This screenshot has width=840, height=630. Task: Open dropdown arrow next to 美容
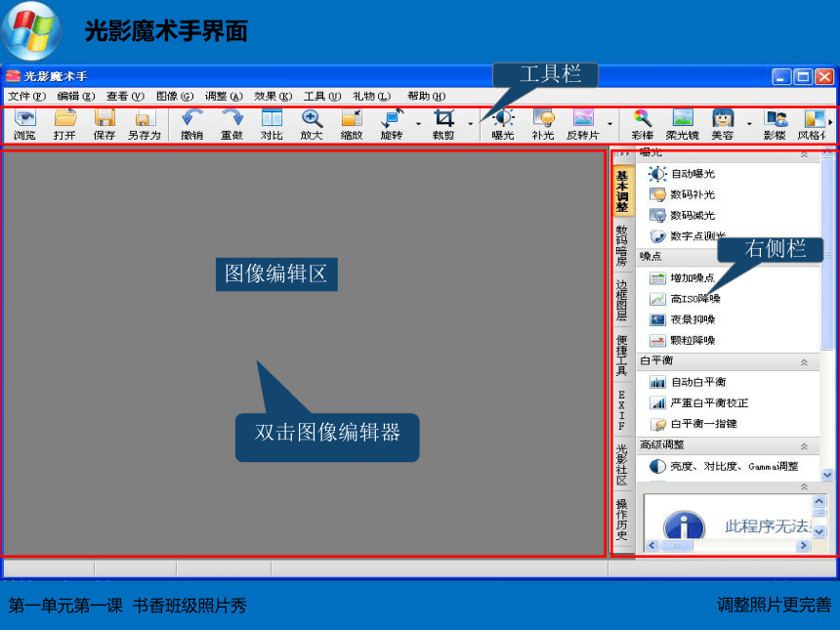[x=749, y=124]
